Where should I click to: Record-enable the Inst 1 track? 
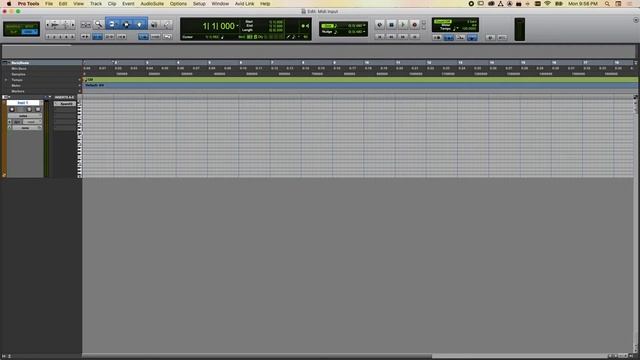(12, 109)
